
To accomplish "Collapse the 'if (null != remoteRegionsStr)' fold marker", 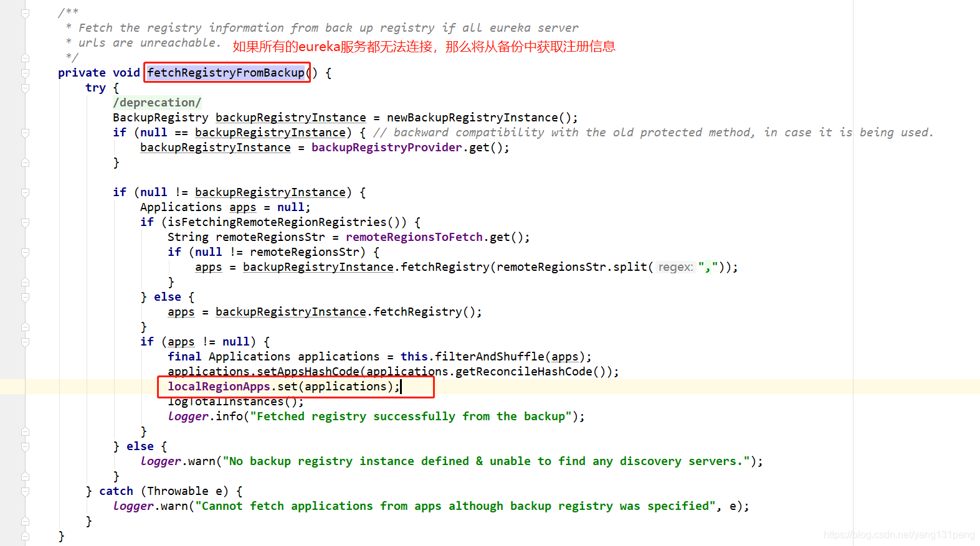I will pos(25,252).
